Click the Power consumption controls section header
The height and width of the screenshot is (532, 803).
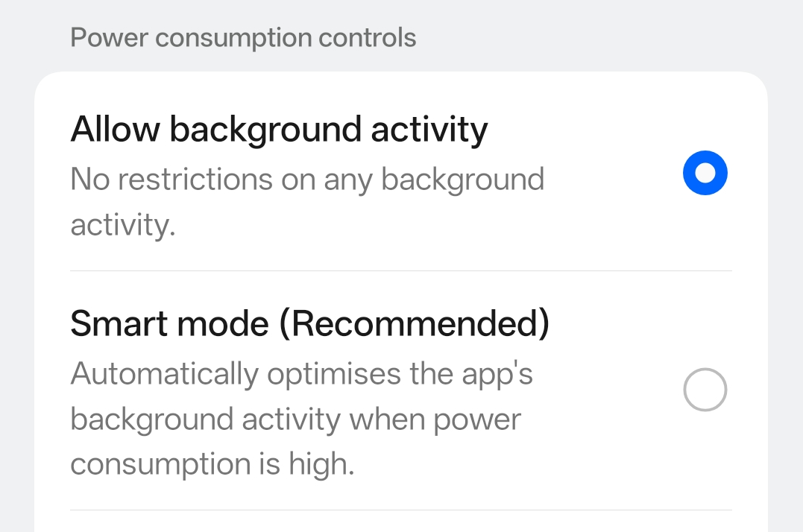pyautogui.click(x=243, y=37)
